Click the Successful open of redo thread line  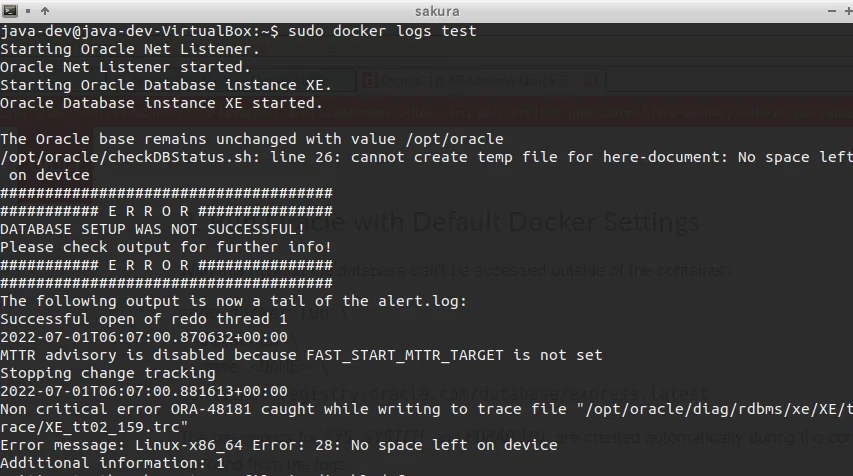[x=144, y=319]
